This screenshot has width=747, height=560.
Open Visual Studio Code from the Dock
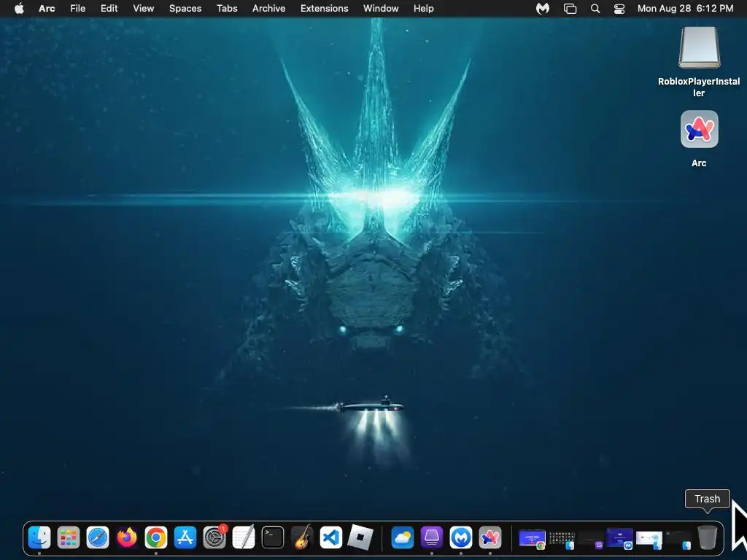(x=331, y=537)
